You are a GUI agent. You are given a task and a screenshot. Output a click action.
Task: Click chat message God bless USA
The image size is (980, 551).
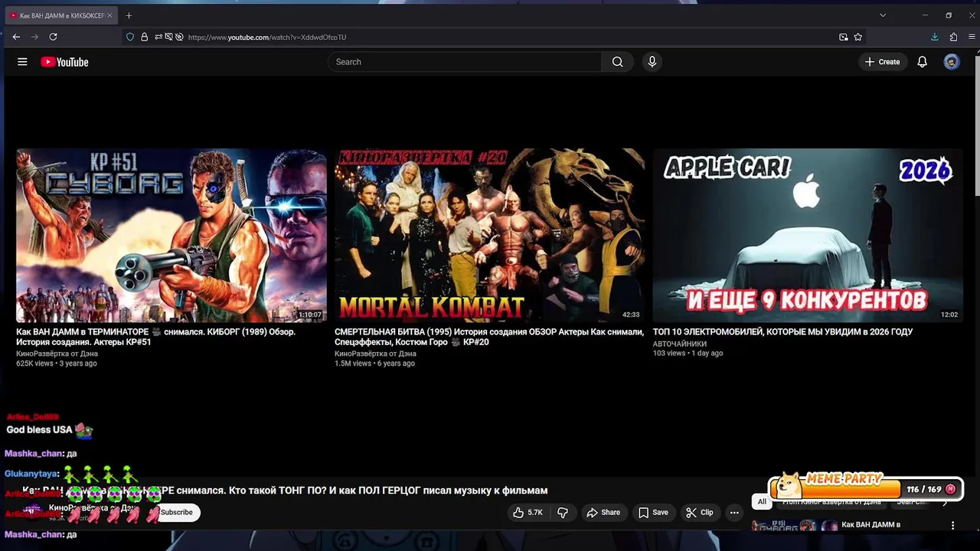39,430
